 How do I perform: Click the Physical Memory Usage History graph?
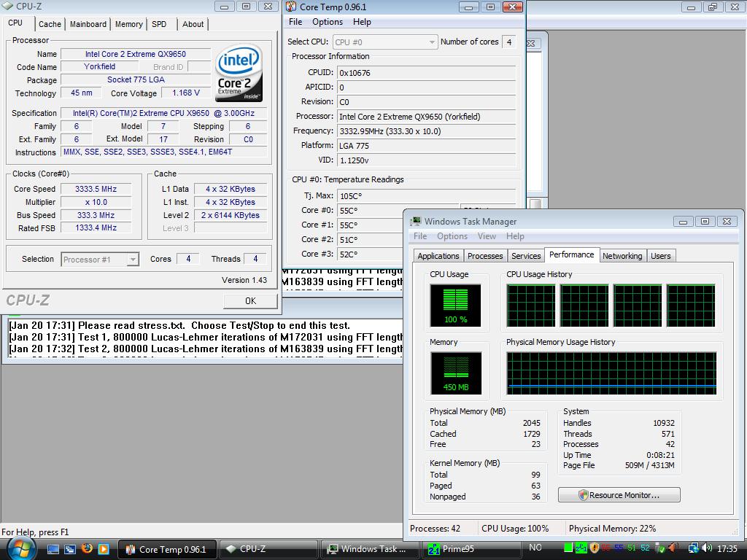611,373
